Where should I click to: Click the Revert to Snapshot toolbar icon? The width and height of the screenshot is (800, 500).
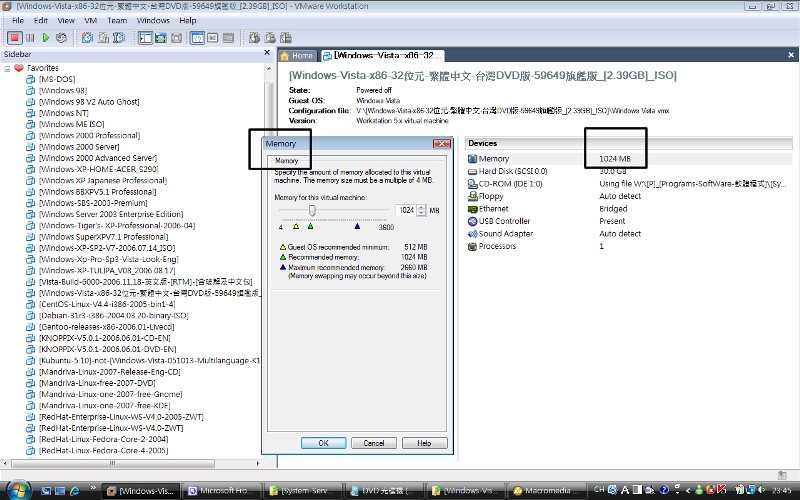point(104,38)
